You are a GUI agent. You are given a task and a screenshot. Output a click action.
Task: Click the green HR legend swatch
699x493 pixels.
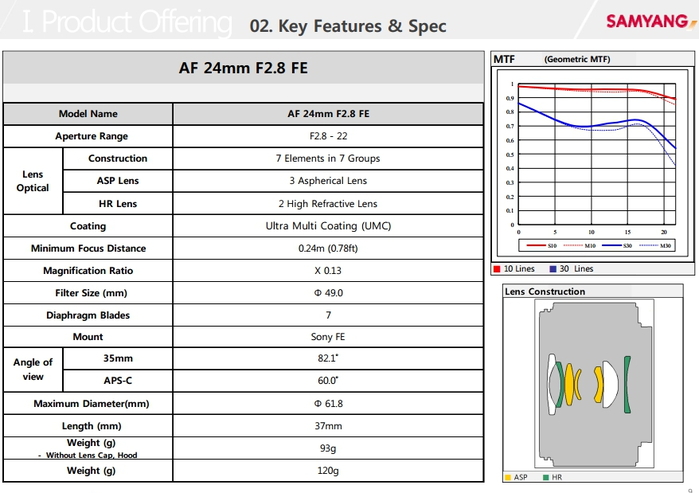coord(544,478)
